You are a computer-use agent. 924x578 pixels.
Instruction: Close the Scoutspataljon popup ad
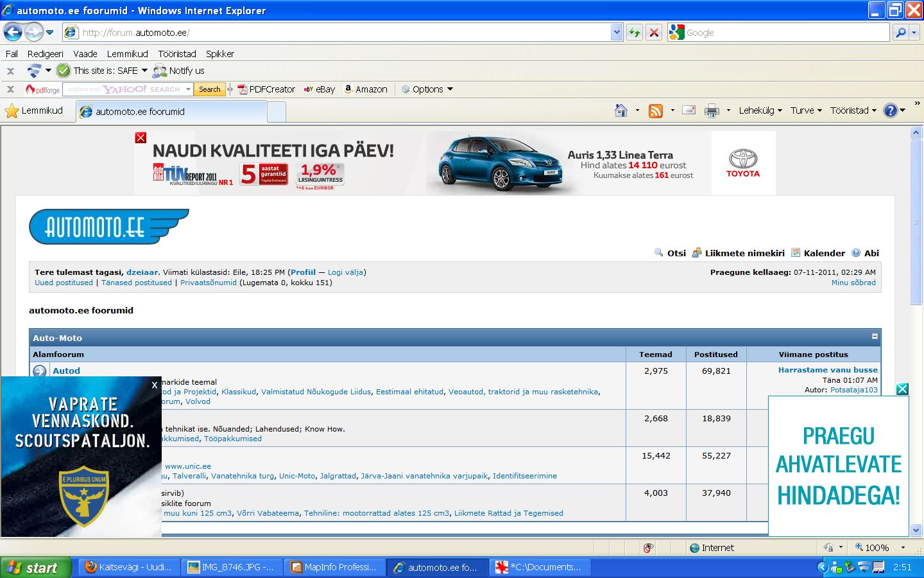tap(154, 385)
